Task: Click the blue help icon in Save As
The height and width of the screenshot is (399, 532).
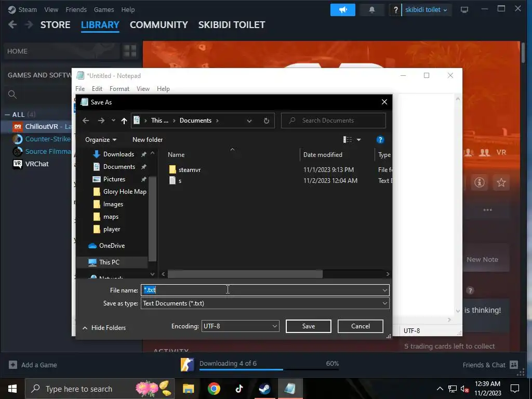Action: point(380,140)
